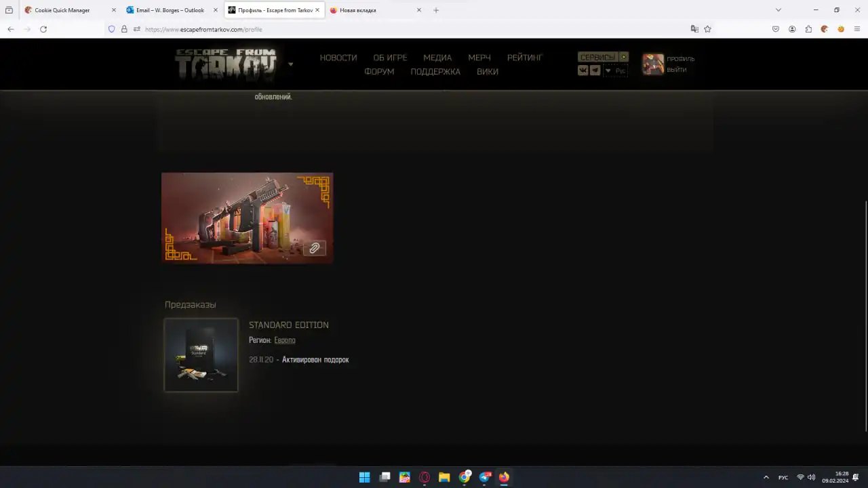
Task: Open the list all tabs chevron
Action: click(778, 10)
